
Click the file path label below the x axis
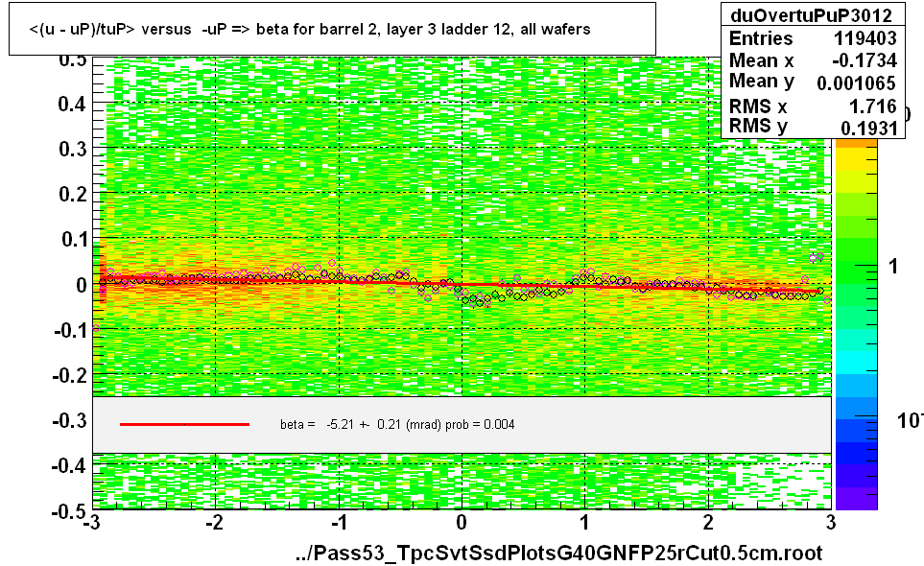tap(558, 553)
